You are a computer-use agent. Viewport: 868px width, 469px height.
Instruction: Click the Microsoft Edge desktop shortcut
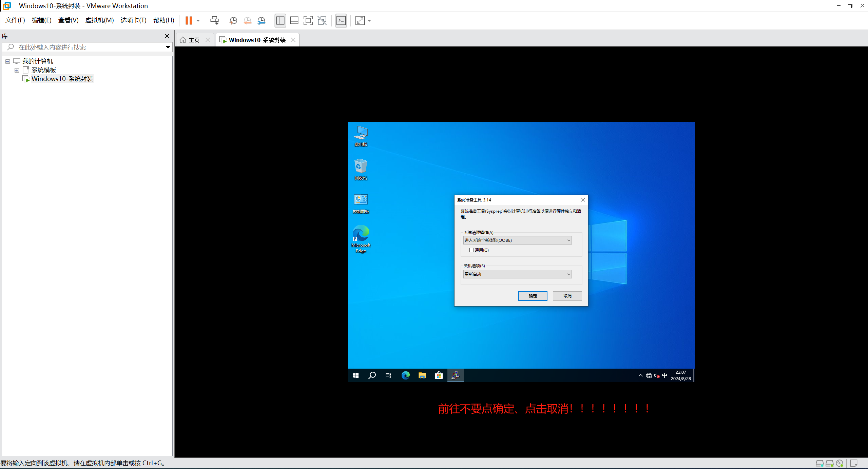(361, 239)
